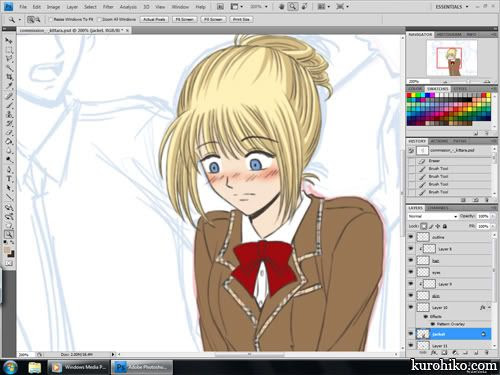This screenshot has width=500, height=375.
Task: Toggle Pattern Overlay effect visibility
Action: click(x=433, y=324)
